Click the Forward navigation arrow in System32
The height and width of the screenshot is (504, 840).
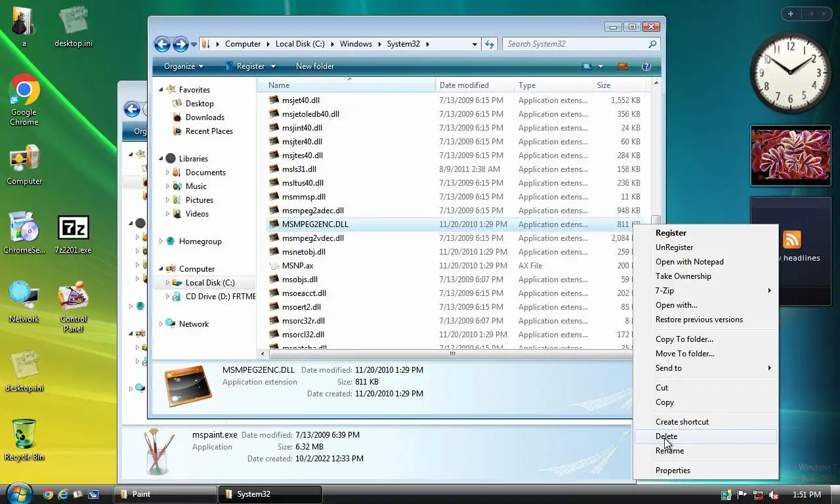click(180, 44)
